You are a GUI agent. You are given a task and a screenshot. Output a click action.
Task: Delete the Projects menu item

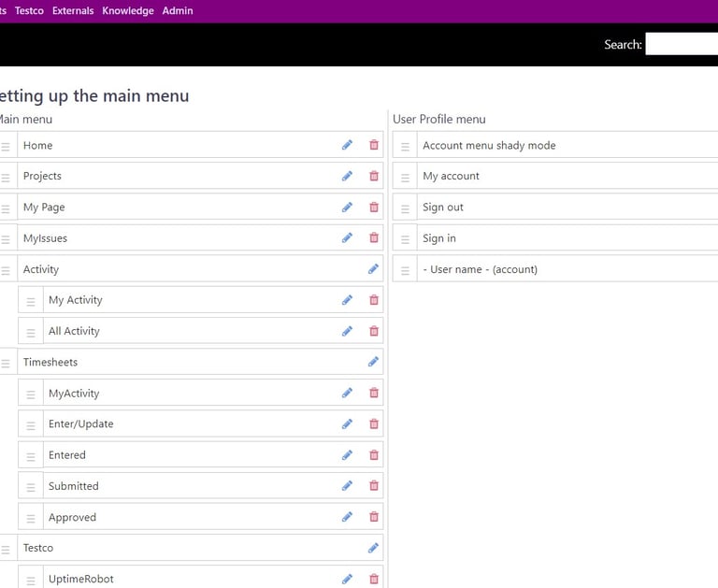coord(374,176)
